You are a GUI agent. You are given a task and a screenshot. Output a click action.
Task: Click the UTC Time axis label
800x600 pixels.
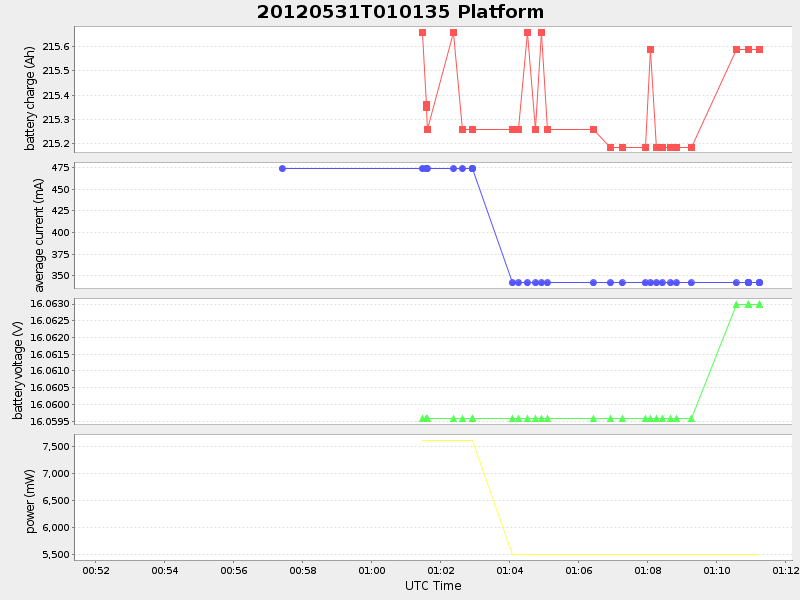point(435,585)
